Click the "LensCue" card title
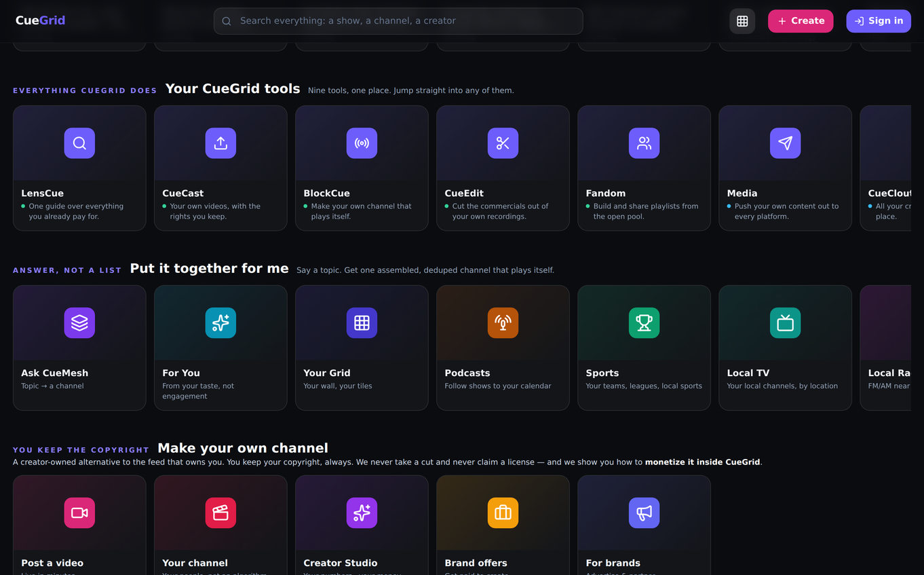 pyautogui.click(x=42, y=193)
